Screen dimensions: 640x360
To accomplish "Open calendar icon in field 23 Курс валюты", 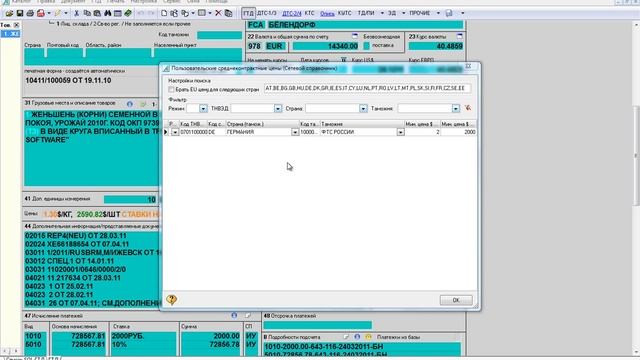I will pos(460,36).
